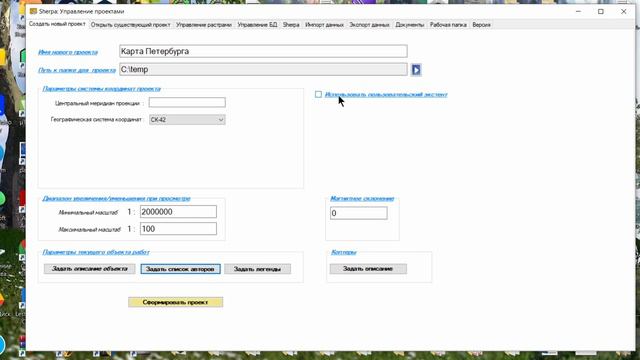
Task: Open the project folder browse arrow button
Action: (416, 70)
